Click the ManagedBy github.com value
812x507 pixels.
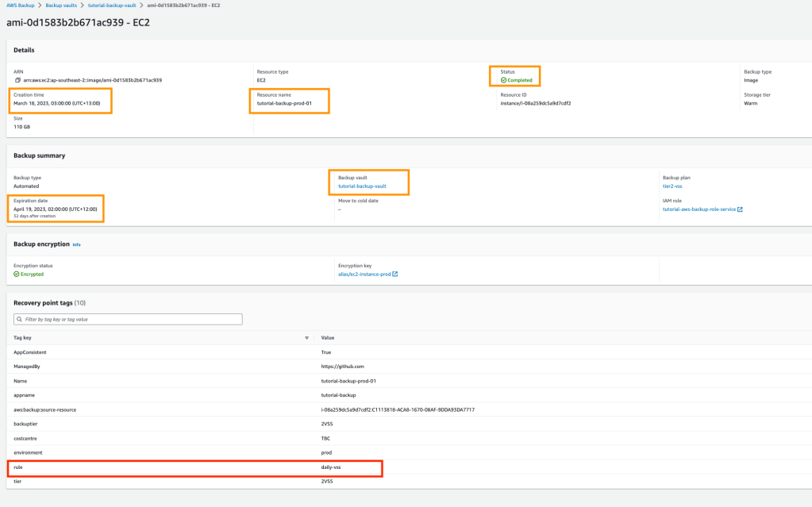coord(342,366)
